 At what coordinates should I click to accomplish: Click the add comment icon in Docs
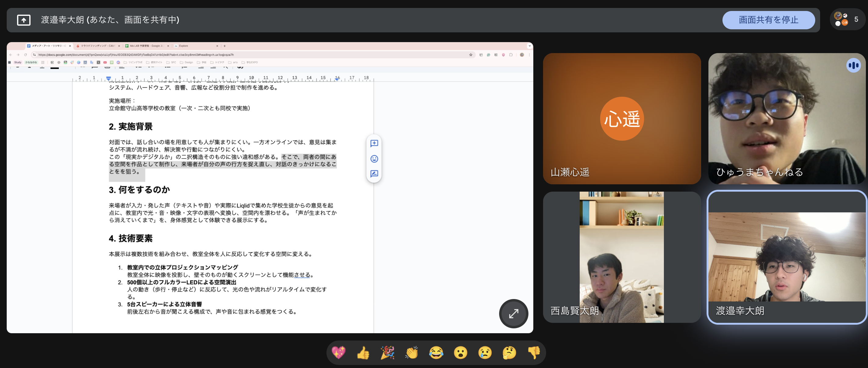click(374, 143)
